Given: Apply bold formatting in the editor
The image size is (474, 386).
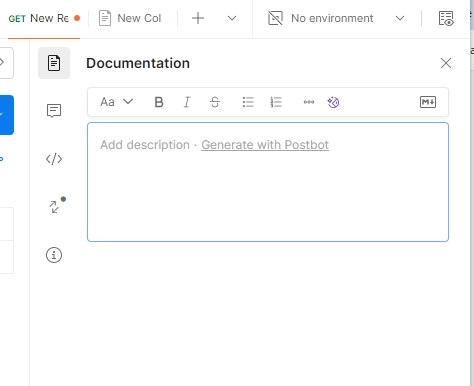Looking at the screenshot, I should tap(159, 102).
